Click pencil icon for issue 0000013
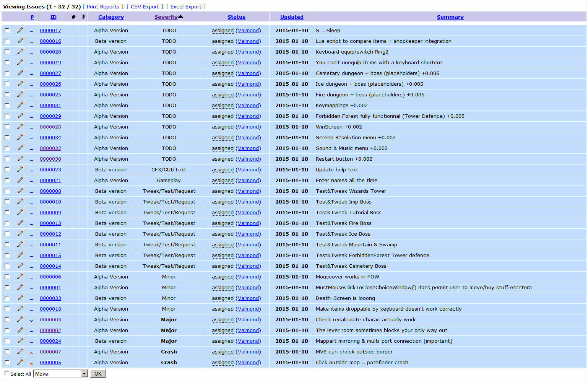Image resolution: width=588 pixels, height=381 pixels. click(x=20, y=223)
